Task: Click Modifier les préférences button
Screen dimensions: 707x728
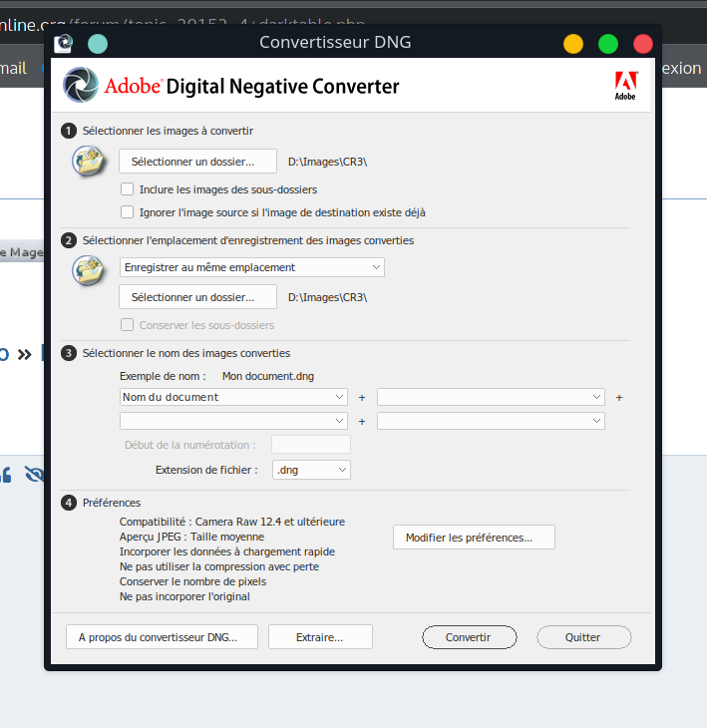Action: tap(474, 538)
